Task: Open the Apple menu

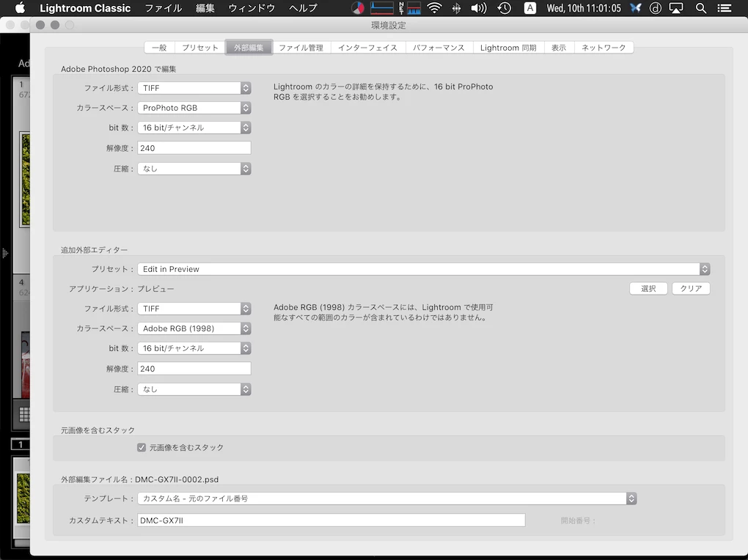Action: click(20, 7)
